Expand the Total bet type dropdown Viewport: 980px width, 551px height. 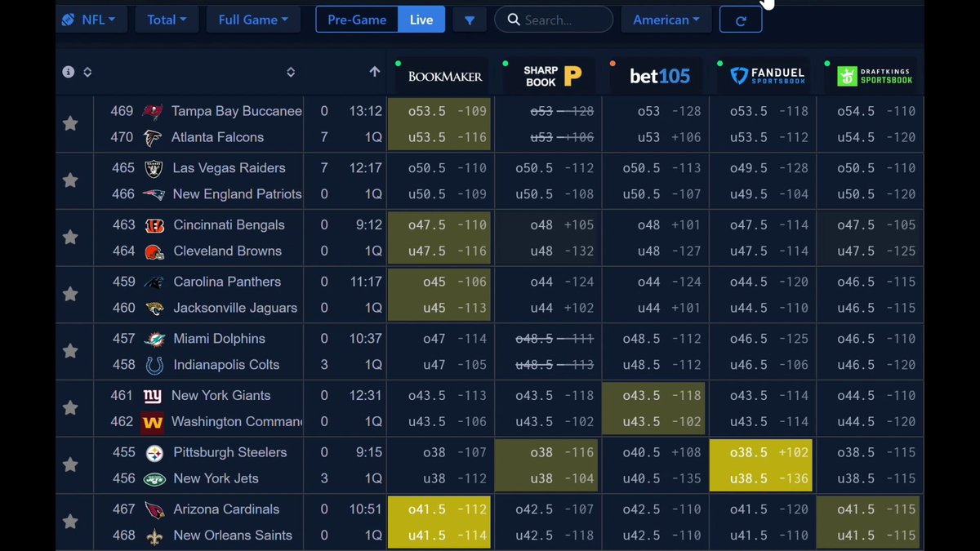[167, 20]
